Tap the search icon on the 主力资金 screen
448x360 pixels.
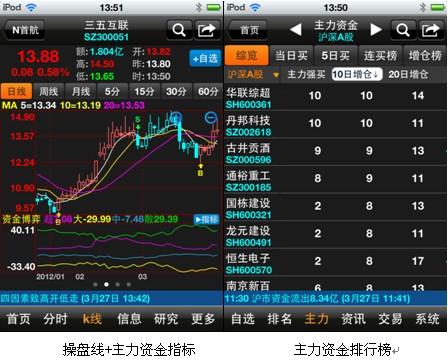(x=403, y=30)
